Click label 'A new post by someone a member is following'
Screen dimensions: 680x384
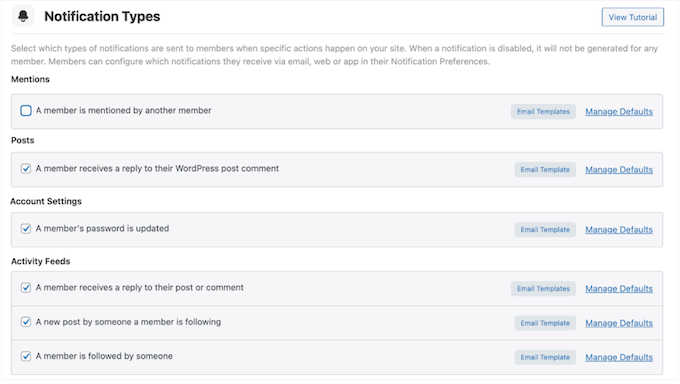[128, 322]
